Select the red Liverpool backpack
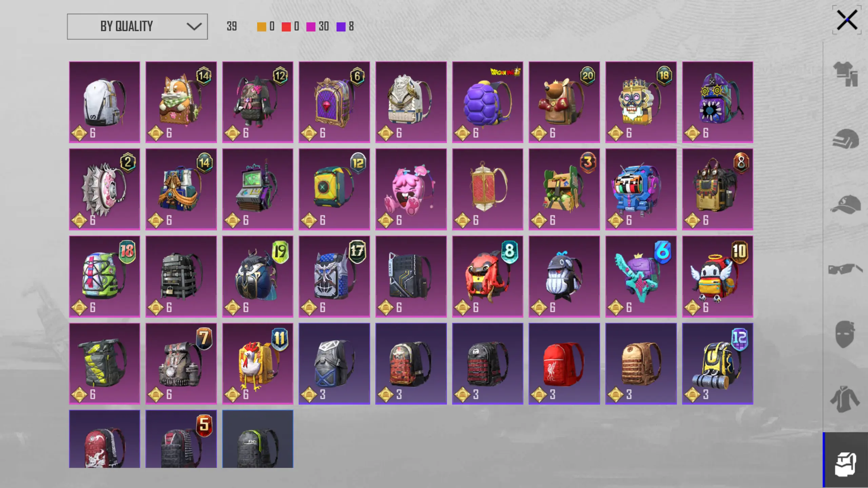This screenshot has height=488, width=868. (564, 364)
